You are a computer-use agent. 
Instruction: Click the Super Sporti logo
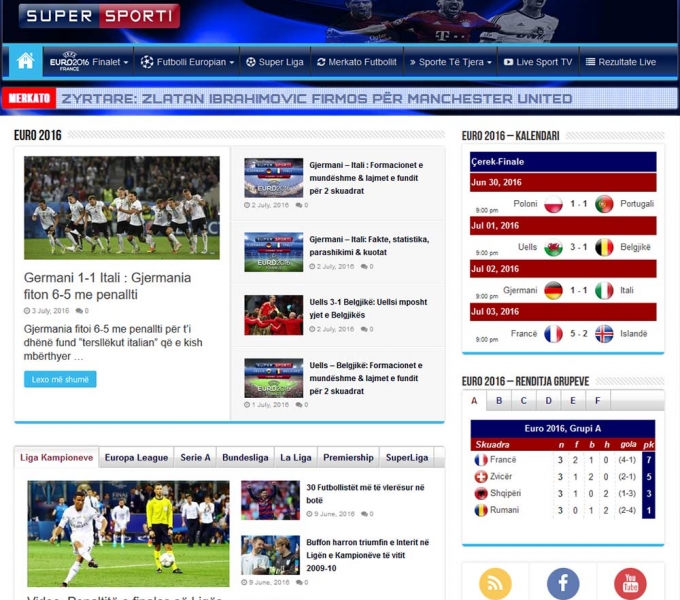(99, 16)
